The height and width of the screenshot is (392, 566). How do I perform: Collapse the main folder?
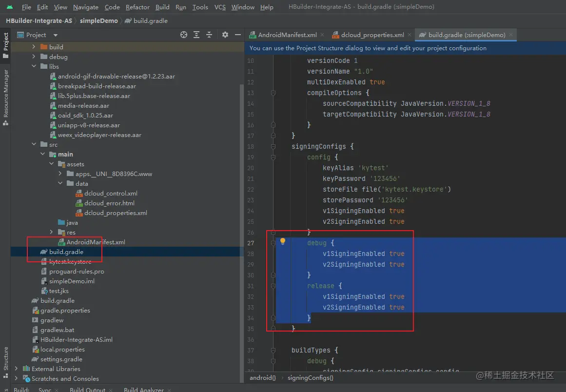pyautogui.click(x=42, y=154)
